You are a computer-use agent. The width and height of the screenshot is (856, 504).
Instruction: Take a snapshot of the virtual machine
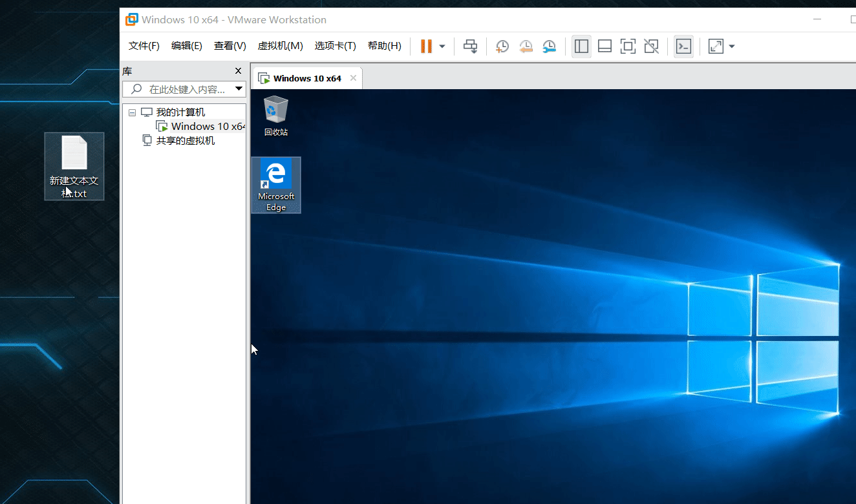pos(502,46)
